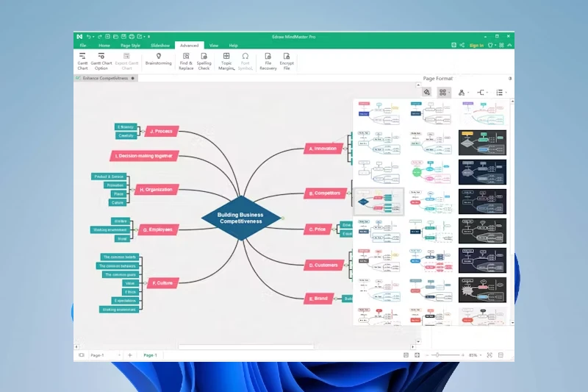
Task: Start a Brainstorming session
Action: point(158,59)
